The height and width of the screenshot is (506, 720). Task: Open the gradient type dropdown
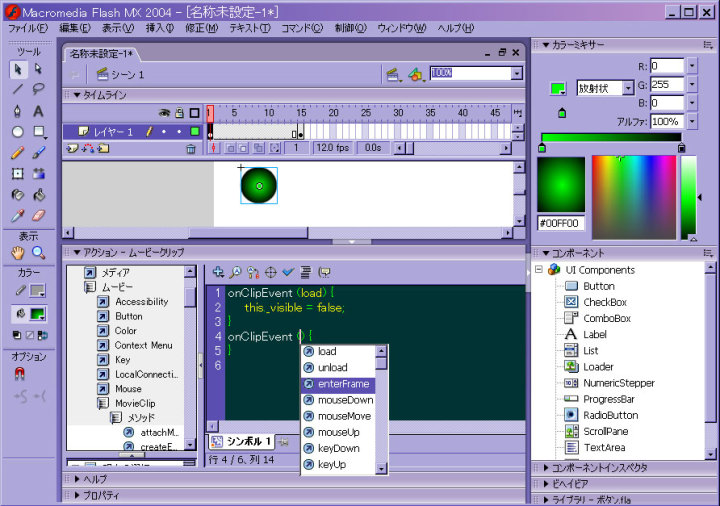click(628, 88)
